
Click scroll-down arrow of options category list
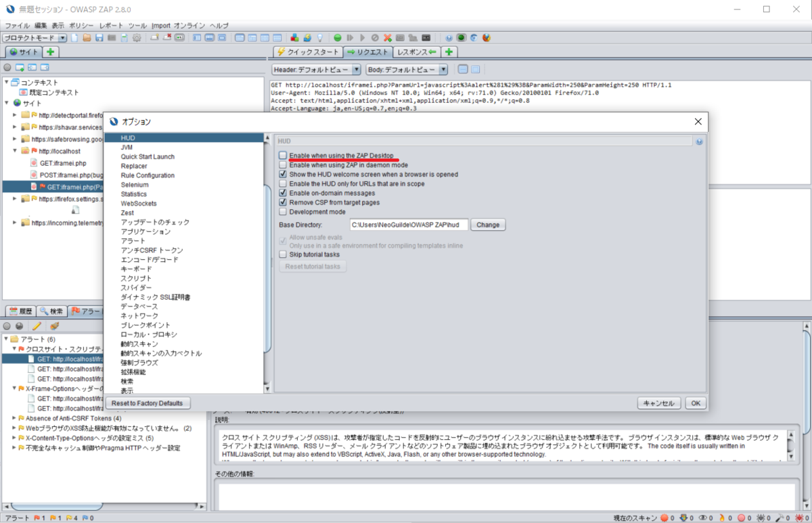coord(267,389)
